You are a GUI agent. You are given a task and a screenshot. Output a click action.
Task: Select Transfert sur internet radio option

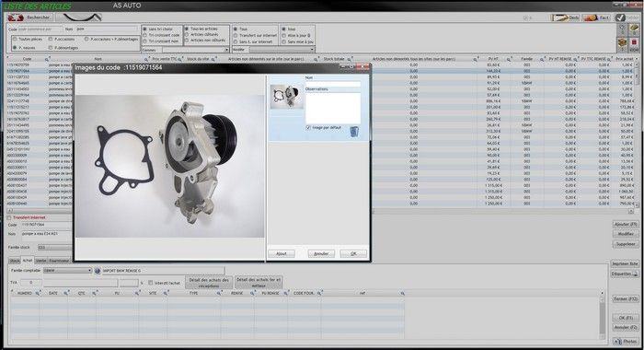point(236,35)
